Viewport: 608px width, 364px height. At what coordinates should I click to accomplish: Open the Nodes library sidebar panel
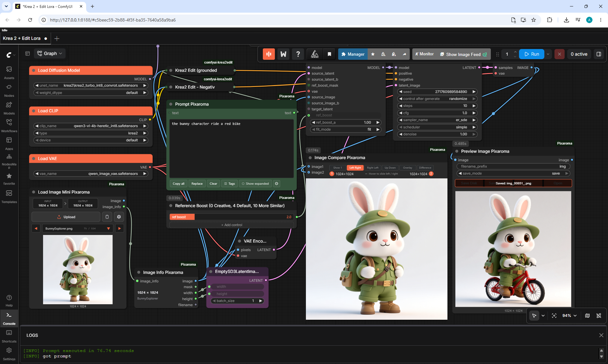(x=9, y=90)
